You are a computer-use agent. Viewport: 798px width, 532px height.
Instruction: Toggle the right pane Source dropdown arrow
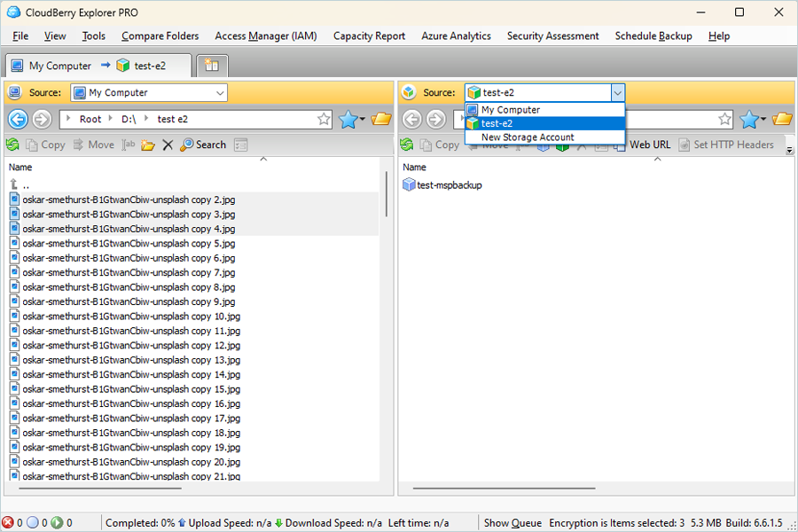tap(617, 92)
